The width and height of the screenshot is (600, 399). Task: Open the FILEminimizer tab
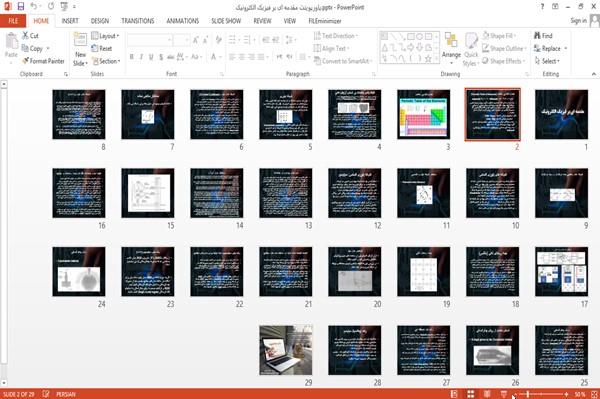point(325,21)
